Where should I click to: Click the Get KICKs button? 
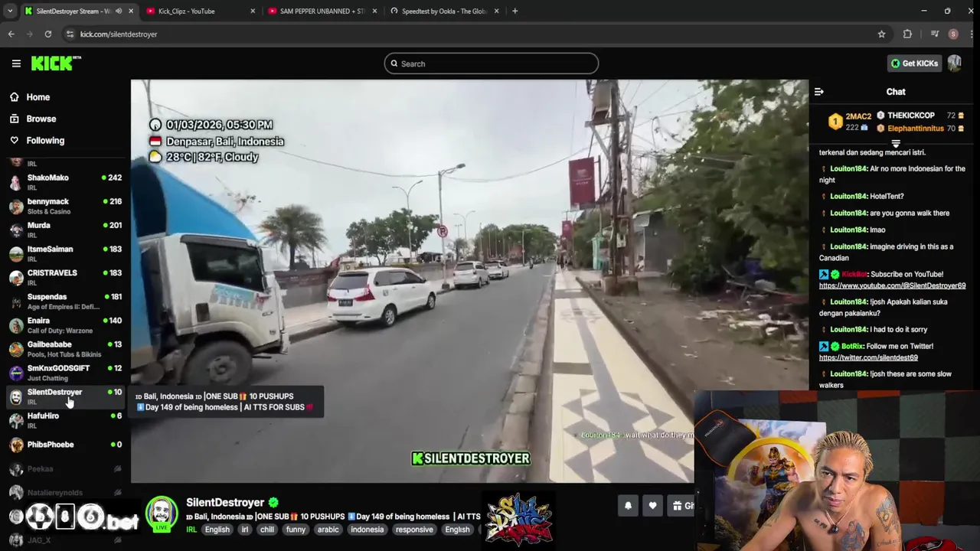914,64
